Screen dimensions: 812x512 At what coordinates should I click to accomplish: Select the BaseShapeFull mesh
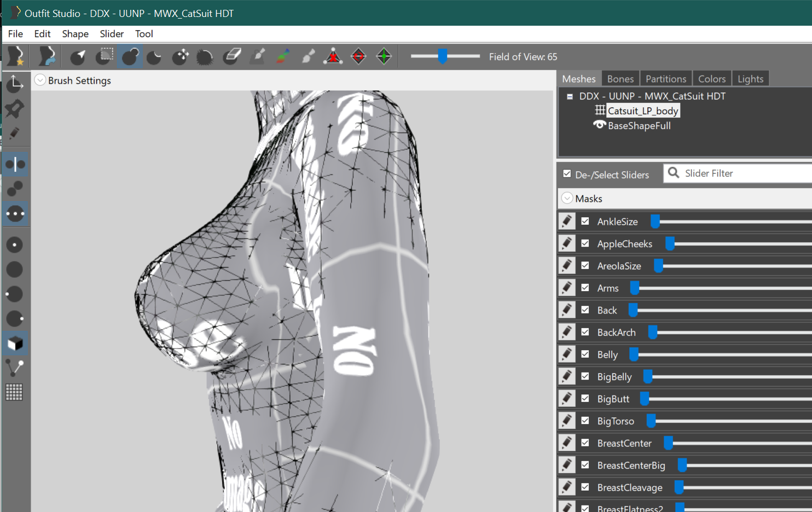[x=639, y=126]
